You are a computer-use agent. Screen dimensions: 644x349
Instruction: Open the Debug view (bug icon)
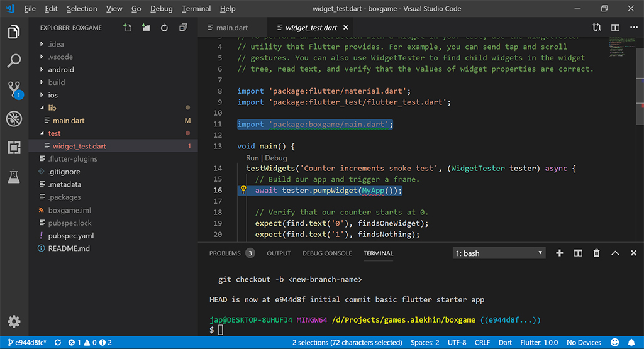coord(14,119)
